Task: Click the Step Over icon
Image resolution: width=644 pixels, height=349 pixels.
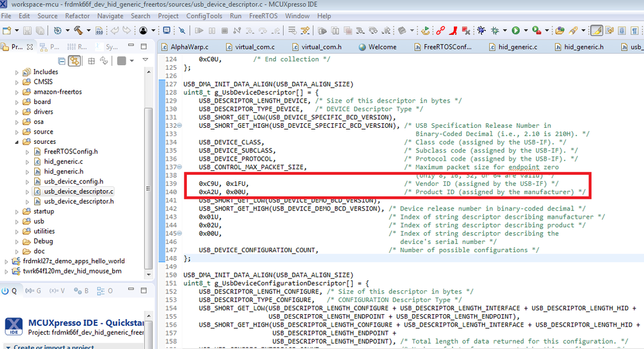Action: coord(263,30)
